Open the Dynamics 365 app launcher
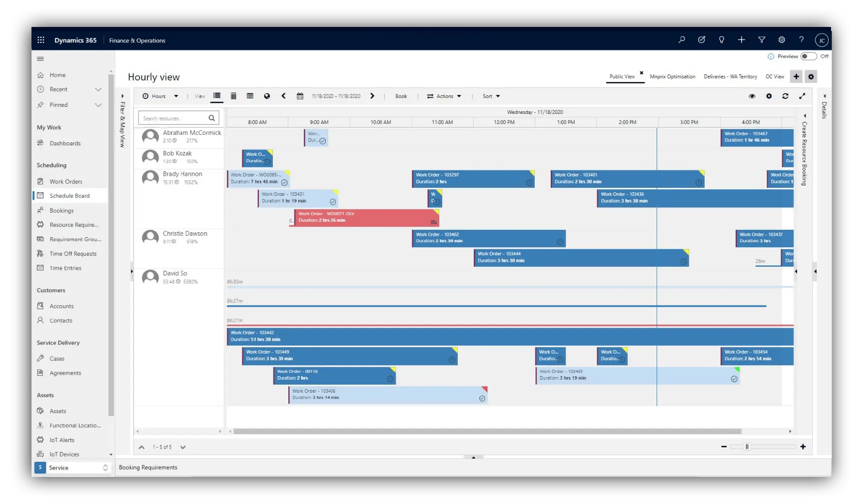 point(41,40)
